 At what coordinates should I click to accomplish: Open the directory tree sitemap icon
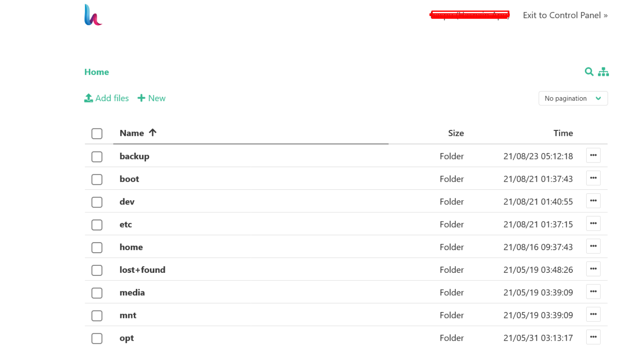coord(603,72)
